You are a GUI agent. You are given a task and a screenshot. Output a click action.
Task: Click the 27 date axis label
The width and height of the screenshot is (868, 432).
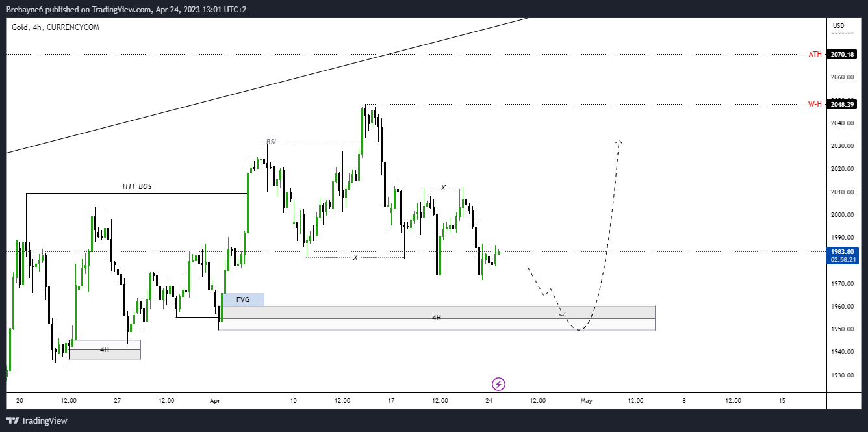coord(117,401)
